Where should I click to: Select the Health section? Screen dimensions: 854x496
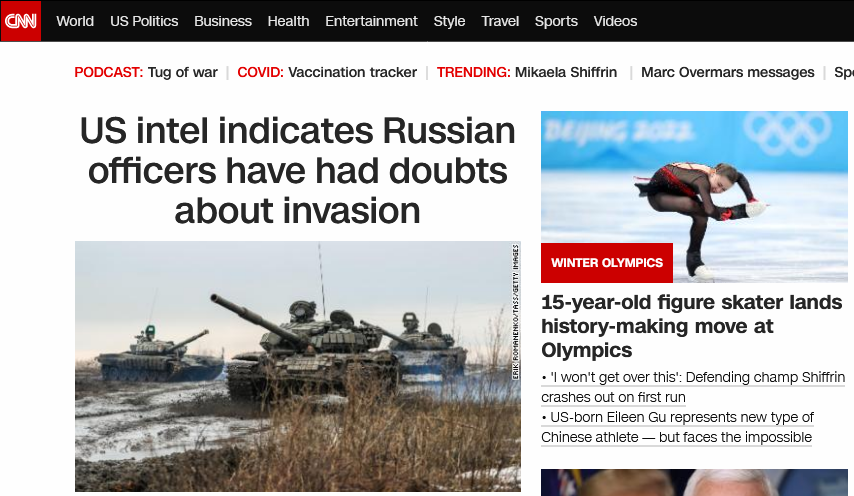pos(288,21)
